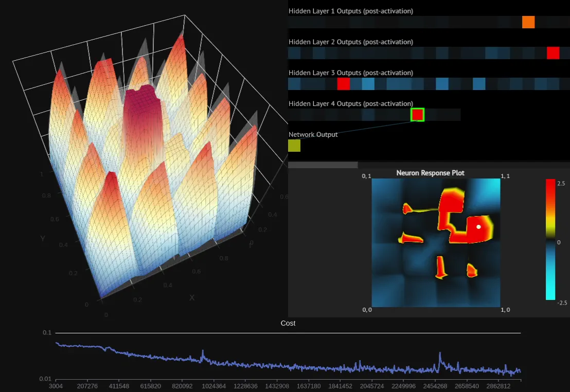Click the Network Output label

click(313, 135)
